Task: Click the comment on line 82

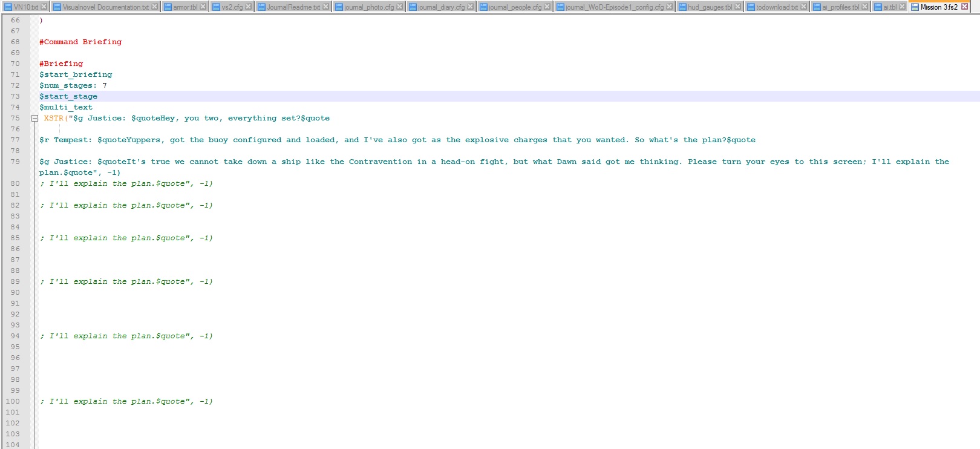Action: (126, 205)
